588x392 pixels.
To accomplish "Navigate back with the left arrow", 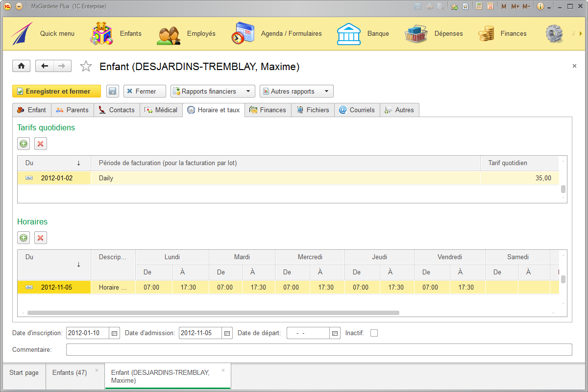I will [x=43, y=66].
